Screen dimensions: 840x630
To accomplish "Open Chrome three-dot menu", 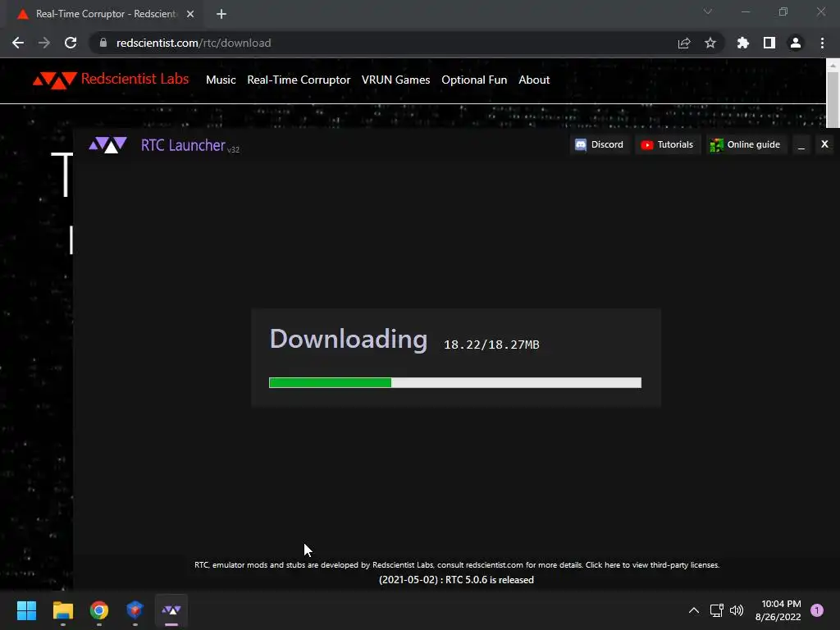I will pyautogui.click(x=822, y=43).
